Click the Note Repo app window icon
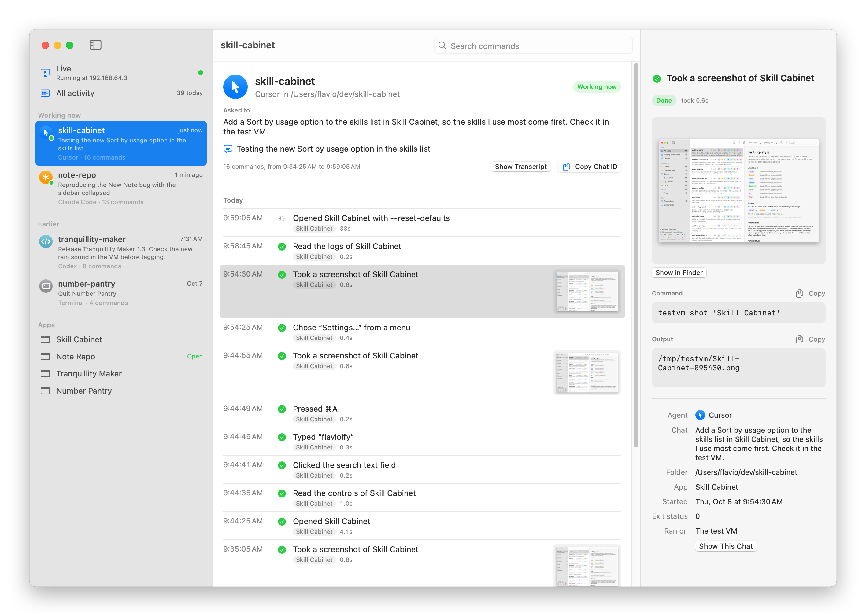The width and height of the screenshot is (866, 616). (45, 357)
